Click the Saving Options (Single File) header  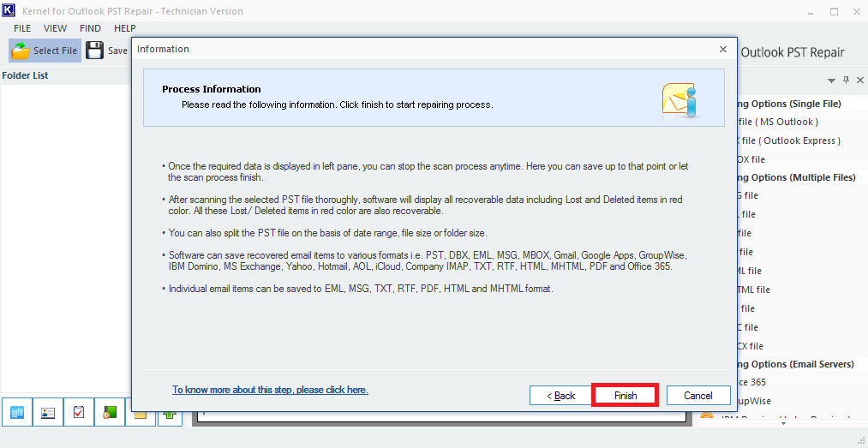click(789, 104)
